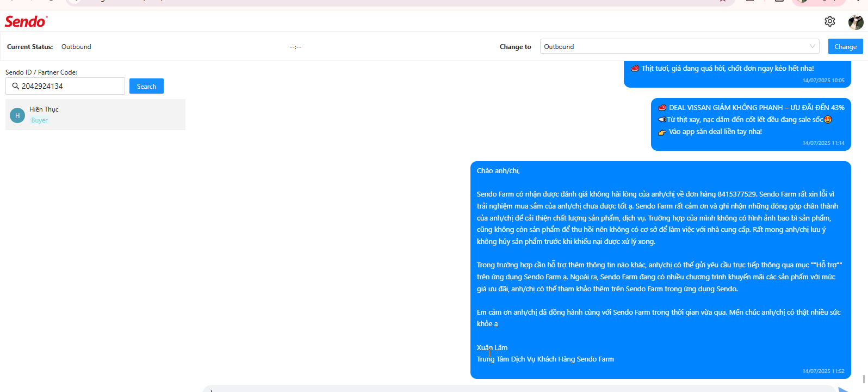Click the Current Status label
Image resolution: width=868 pixels, height=392 pixels.
(x=30, y=47)
